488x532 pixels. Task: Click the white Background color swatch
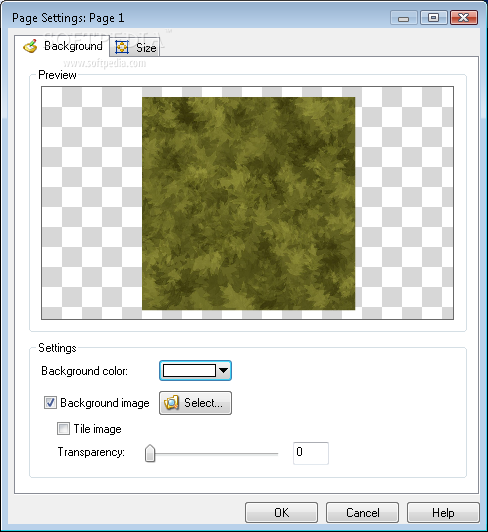(x=189, y=370)
